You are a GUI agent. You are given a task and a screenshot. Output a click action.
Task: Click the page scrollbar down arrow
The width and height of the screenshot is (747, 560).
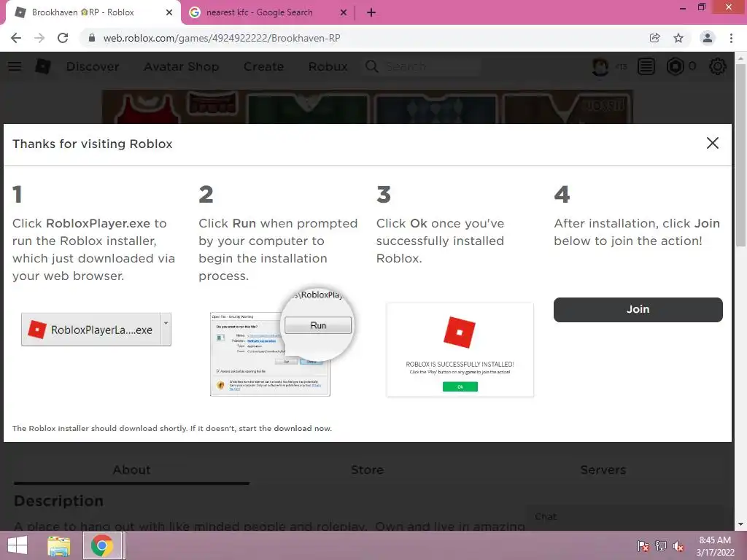click(740, 524)
